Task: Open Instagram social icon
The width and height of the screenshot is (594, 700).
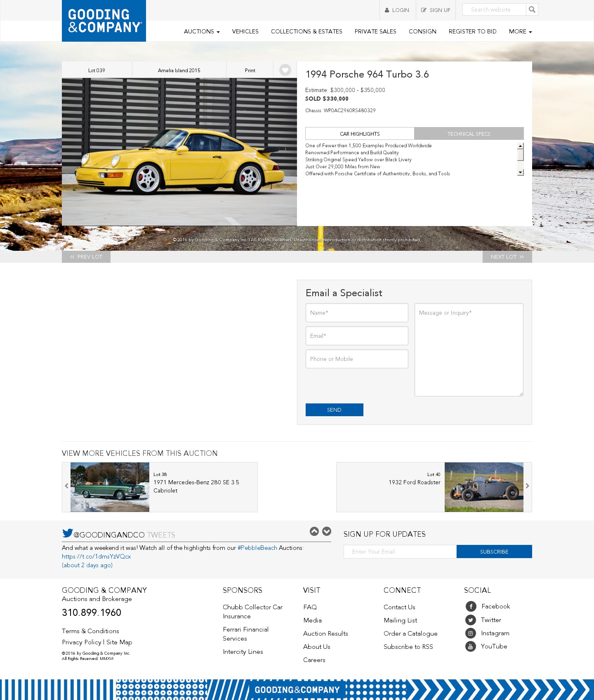Action: point(471,633)
